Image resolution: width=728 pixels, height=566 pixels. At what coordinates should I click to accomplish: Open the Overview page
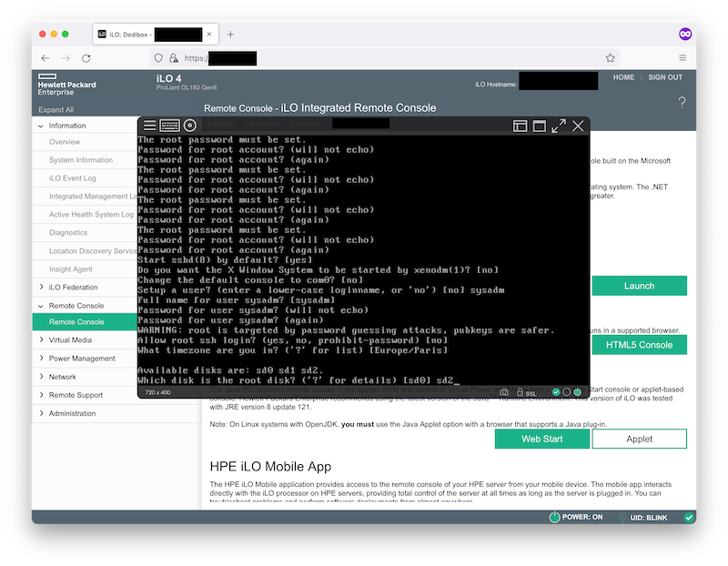(65, 142)
